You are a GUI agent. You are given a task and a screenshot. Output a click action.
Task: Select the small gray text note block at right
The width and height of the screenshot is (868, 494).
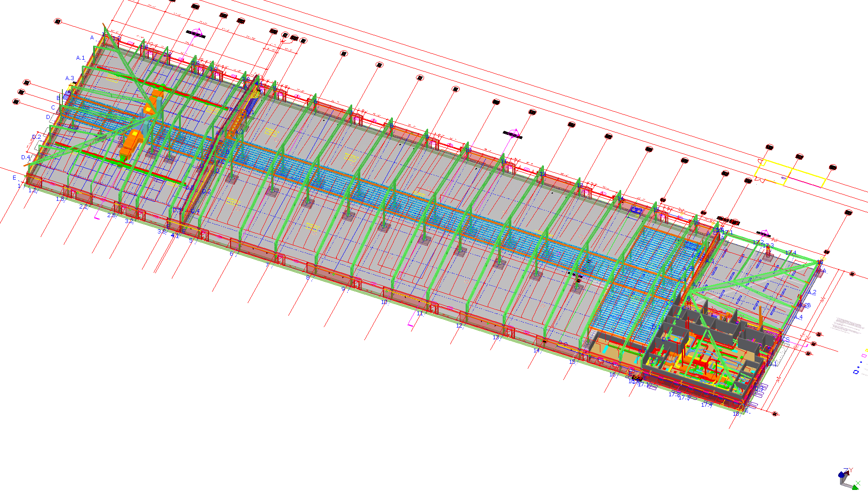click(x=847, y=326)
